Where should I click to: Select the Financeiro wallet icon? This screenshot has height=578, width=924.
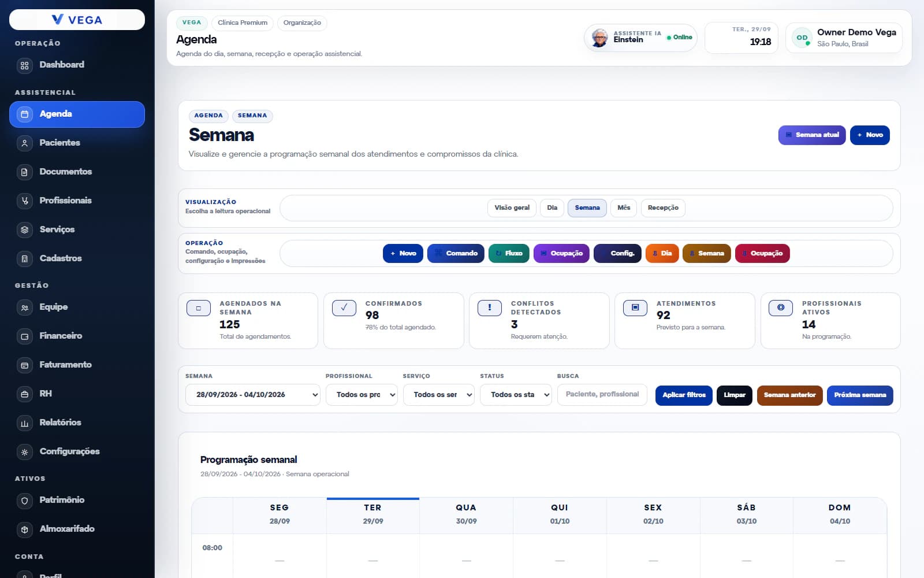tap(24, 336)
